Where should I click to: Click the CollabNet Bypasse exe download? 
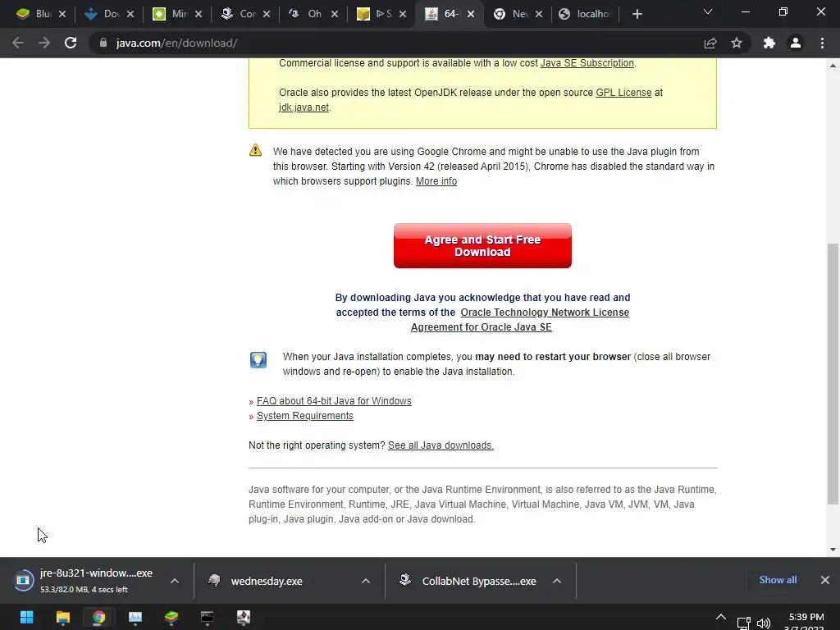pos(468,582)
